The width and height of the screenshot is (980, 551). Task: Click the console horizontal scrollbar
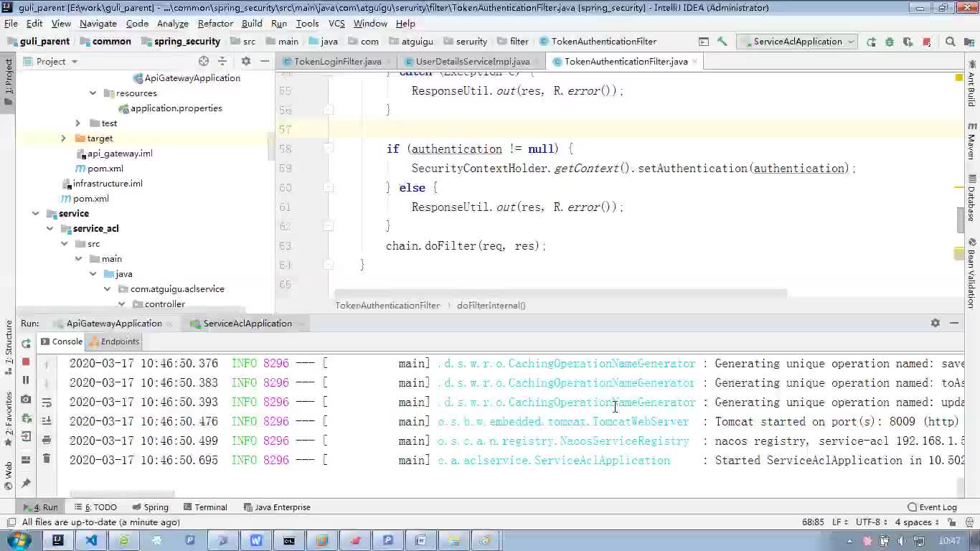[x=123, y=494]
